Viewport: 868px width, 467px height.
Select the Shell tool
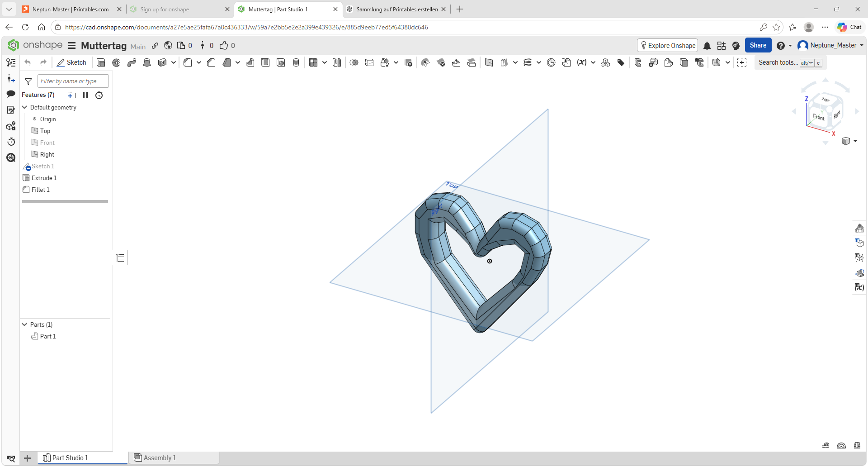(x=265, y=62)
